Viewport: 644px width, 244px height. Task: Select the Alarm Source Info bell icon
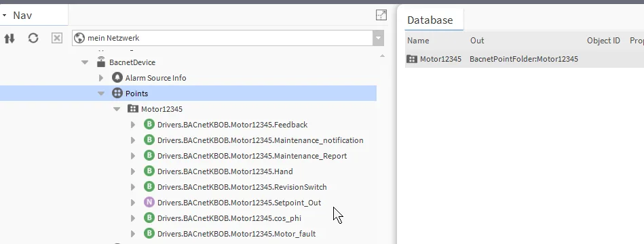117,77
